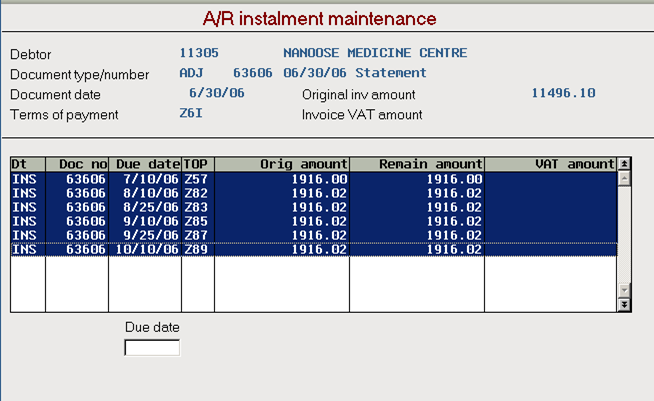Click TOP code Z83
The width and height of the screenshot is (654, 401).
(196, 207)
